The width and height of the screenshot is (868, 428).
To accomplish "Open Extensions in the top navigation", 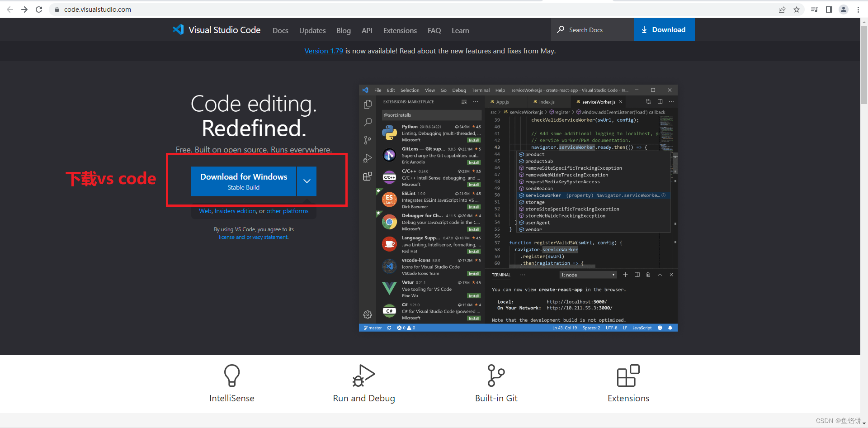I will point(400,30).
